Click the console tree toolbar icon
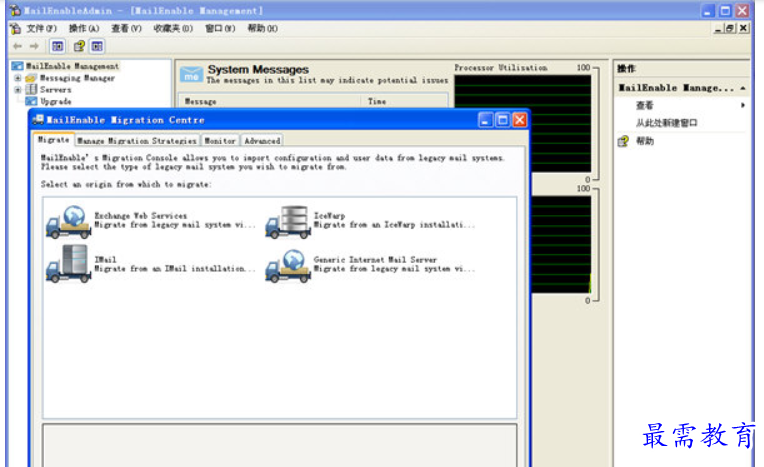764x467 pixels. pyautogui.click(x=57, y=46)
